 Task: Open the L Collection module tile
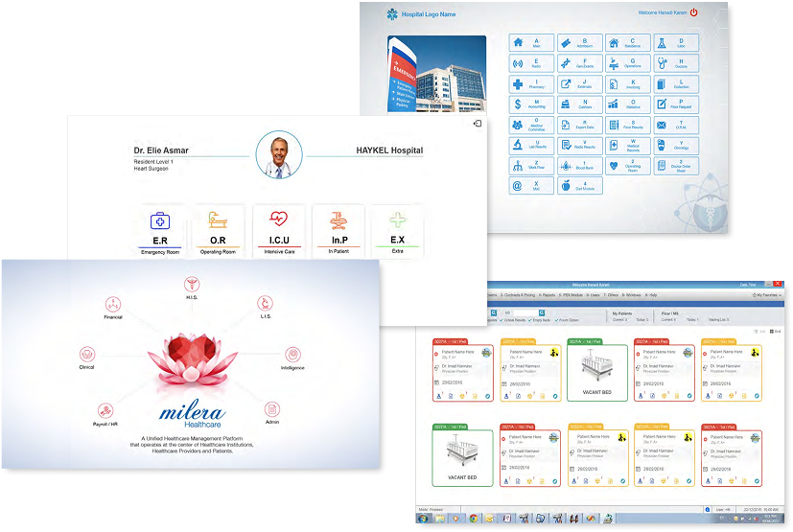(676, 84)
